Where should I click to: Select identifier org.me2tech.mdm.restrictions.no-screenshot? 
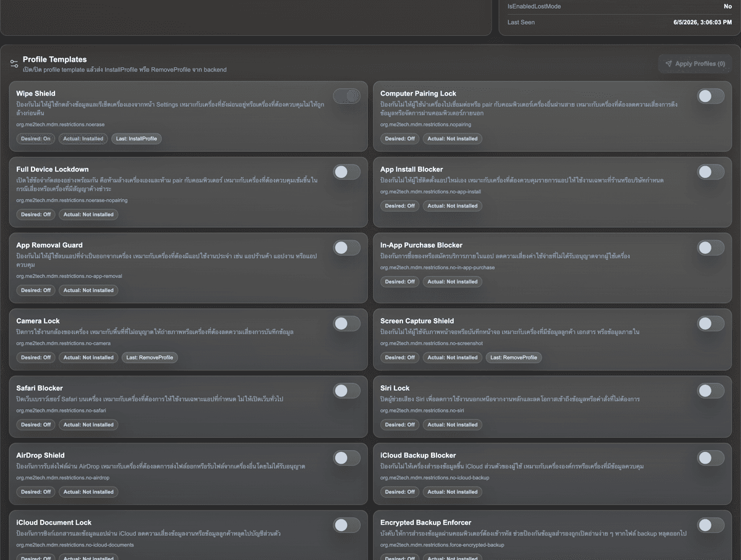431,344
